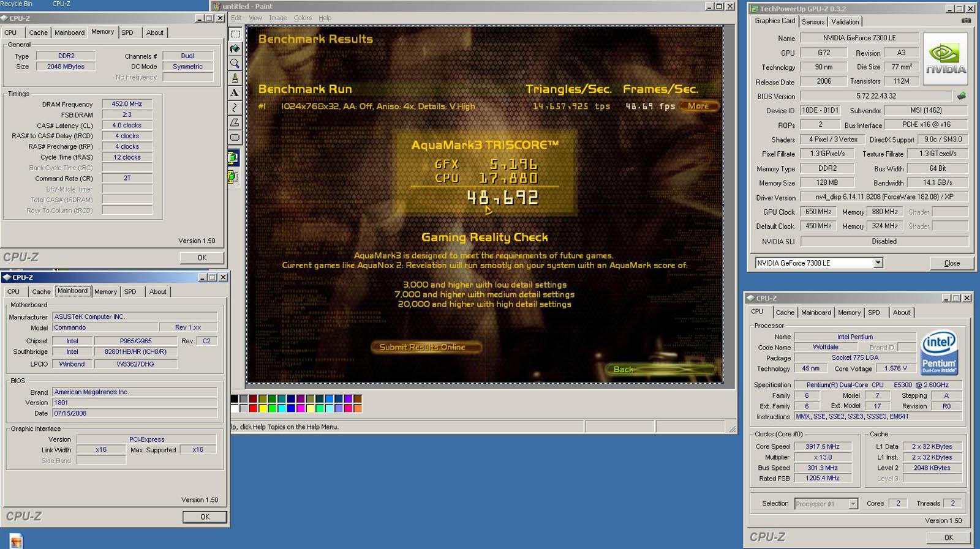This screenshot has width=980, height=549.
Task: Open the Image menu in Paint
Action: [x=277, y=18]
